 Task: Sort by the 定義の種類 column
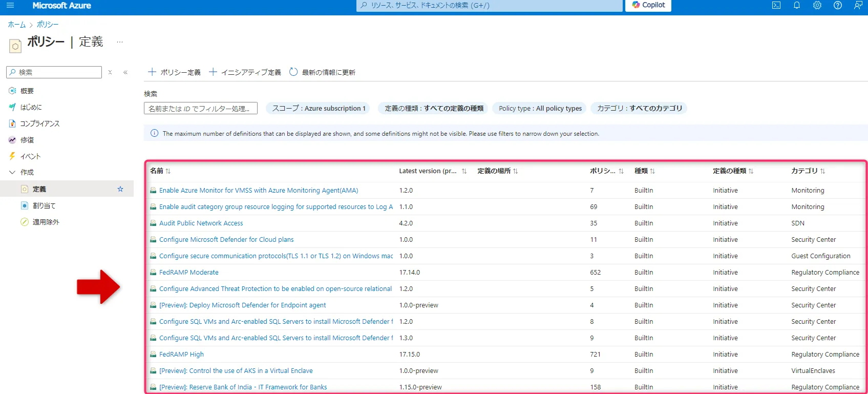[x=733, y=171]
